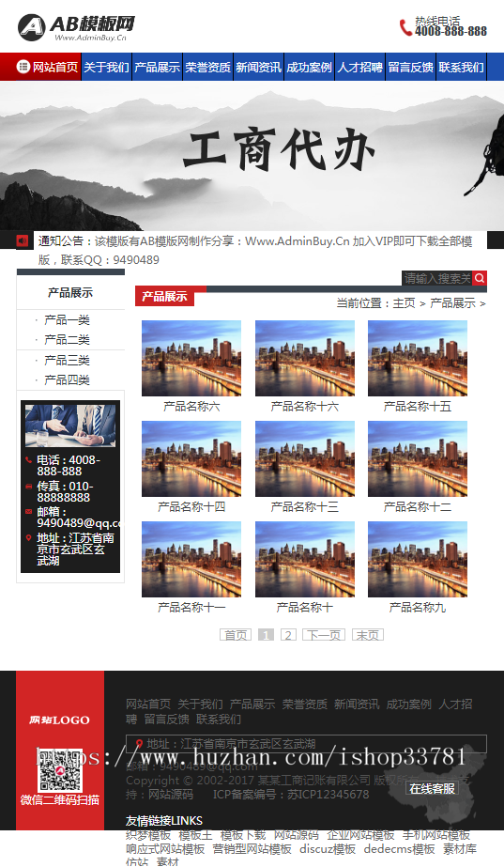Click the sidebar business handshake photo
Image resolution: width=504 pixels, height=867 pixels.
pos(70,426)
